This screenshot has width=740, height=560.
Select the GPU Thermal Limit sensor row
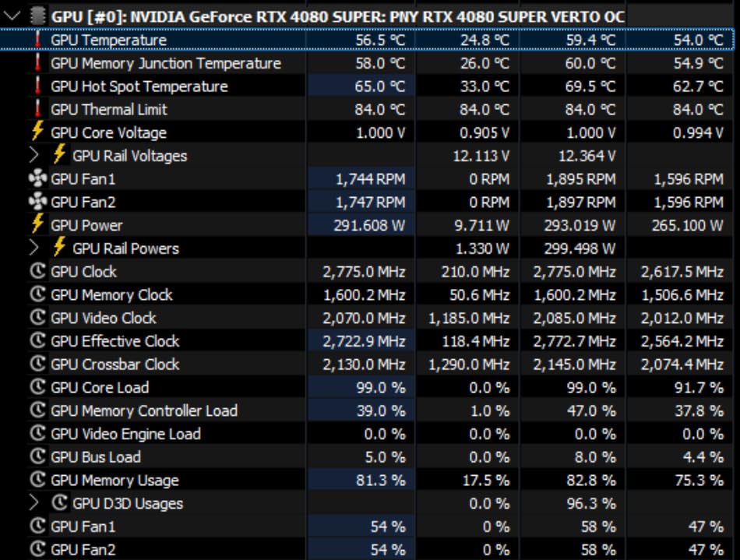[x=109, y=110]
